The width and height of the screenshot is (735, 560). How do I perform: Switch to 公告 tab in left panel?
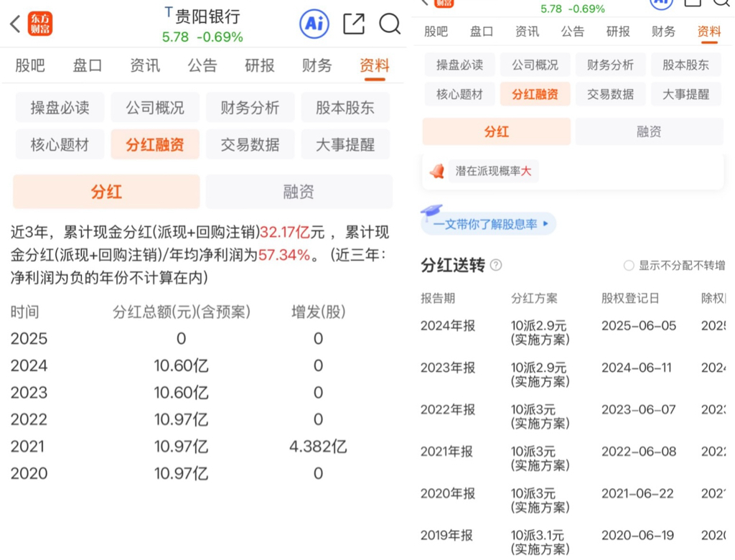[x=202, y=65]
